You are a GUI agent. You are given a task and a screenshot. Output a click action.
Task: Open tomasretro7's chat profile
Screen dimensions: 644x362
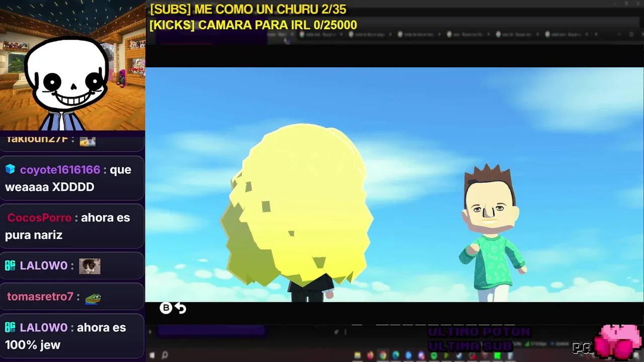click(40, 297)
